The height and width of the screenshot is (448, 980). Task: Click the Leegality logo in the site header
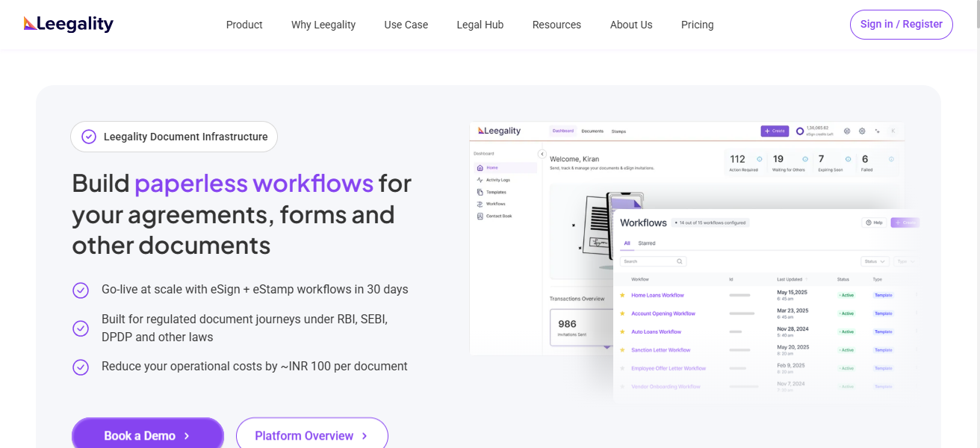tap(68, 24)
